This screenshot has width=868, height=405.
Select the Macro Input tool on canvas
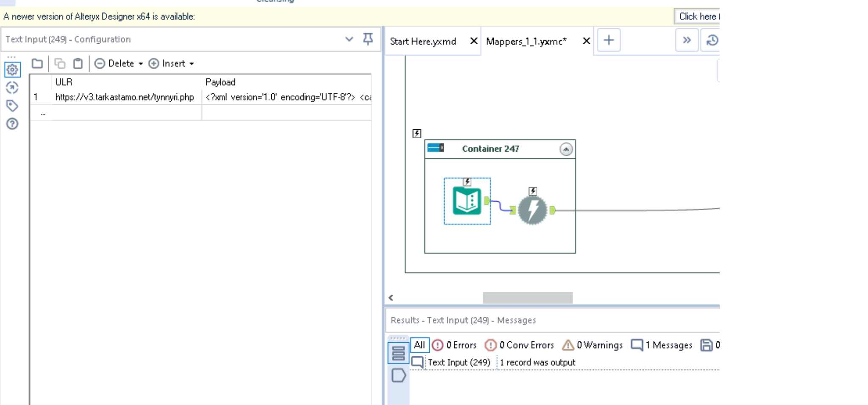[467, 200]
